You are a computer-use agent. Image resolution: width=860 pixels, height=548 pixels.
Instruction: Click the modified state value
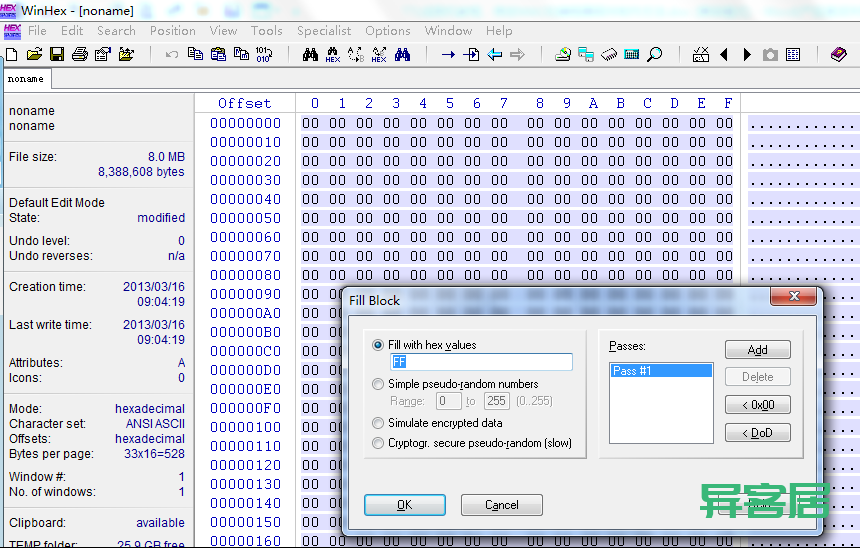pos(161,218)
